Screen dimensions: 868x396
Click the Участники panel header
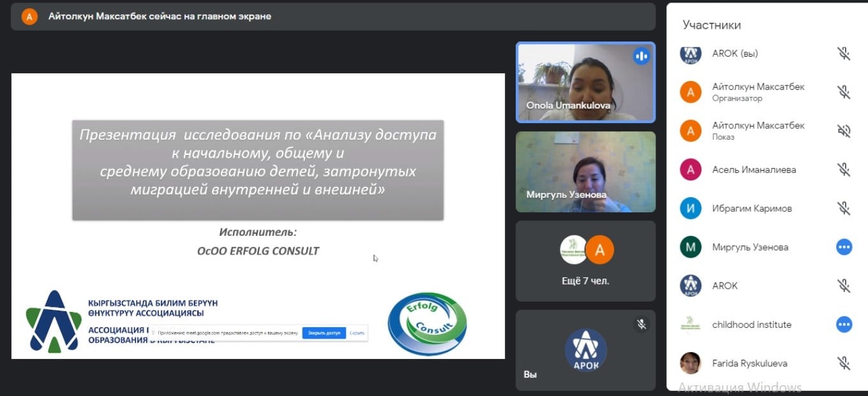tap(712, 25)
